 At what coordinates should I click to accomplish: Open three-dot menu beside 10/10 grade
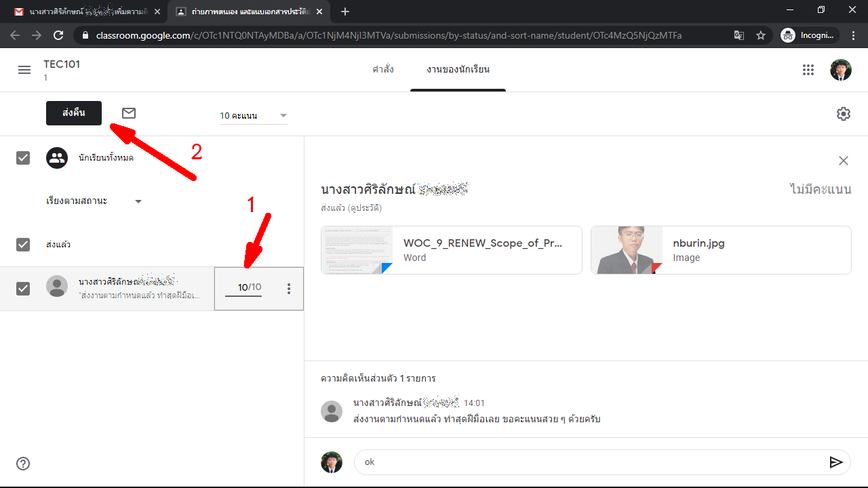click(x=289, y=289)
